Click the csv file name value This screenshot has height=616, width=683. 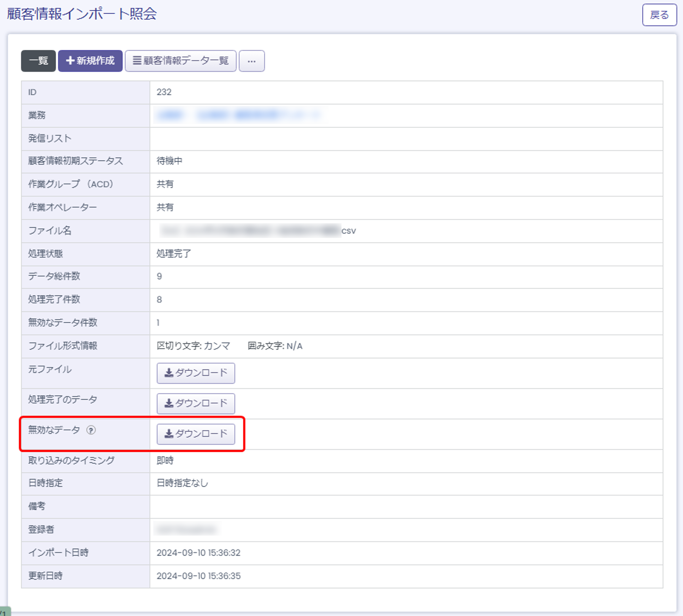pos(257,231)
